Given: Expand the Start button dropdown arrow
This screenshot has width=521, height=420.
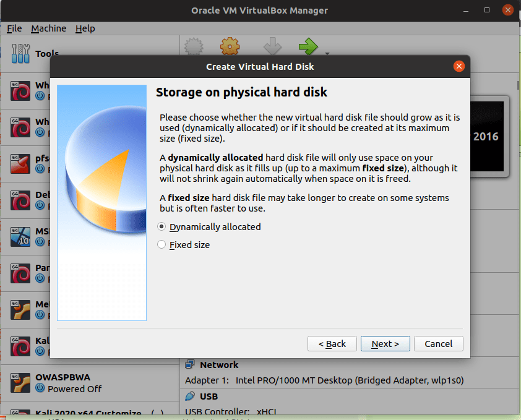Looking at the screenshot, I should pyautogui.click(x=326, y=53).
